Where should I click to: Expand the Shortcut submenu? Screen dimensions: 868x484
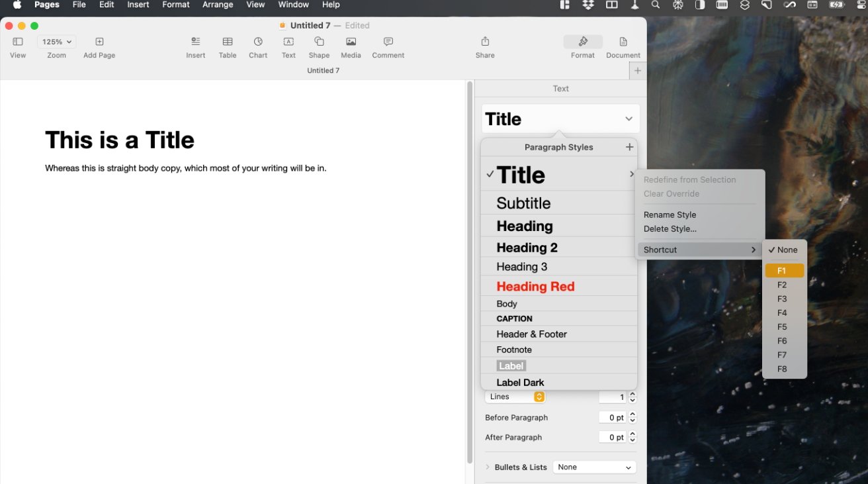click(x=700, y=250)
